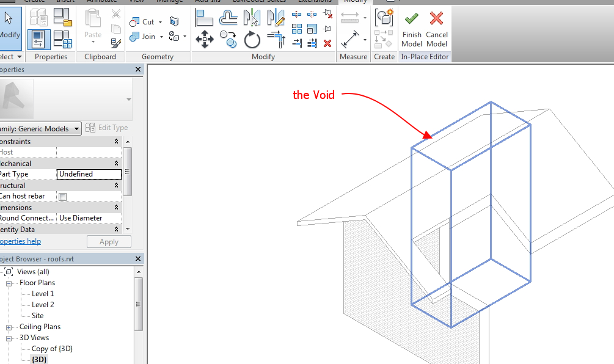
Task: Open the Paste dropdown arrow
Action: [x=93, y=42]
